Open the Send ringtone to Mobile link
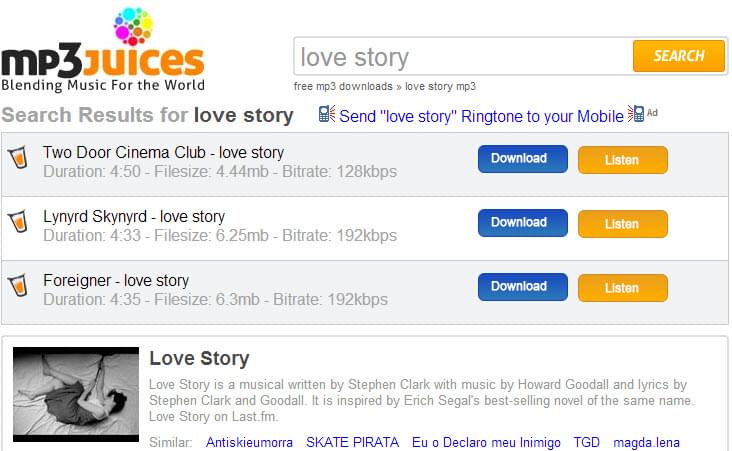 [481, 116]
